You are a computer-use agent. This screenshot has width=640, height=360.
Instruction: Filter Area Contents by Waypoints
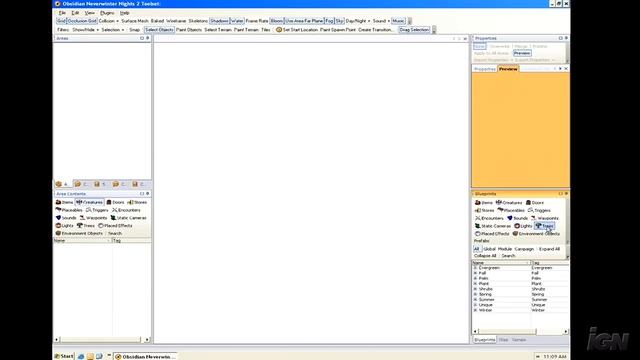93,218
